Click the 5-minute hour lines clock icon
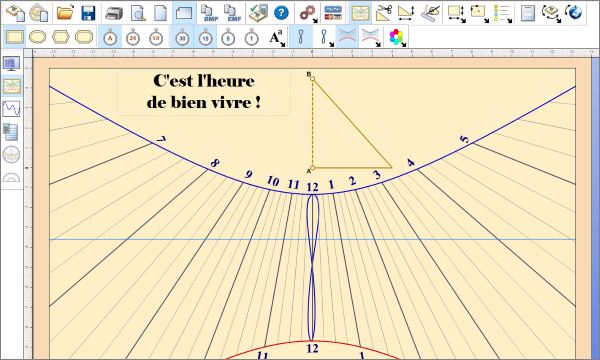The height and width of the screenshot is (360, 600). point(228,37)
